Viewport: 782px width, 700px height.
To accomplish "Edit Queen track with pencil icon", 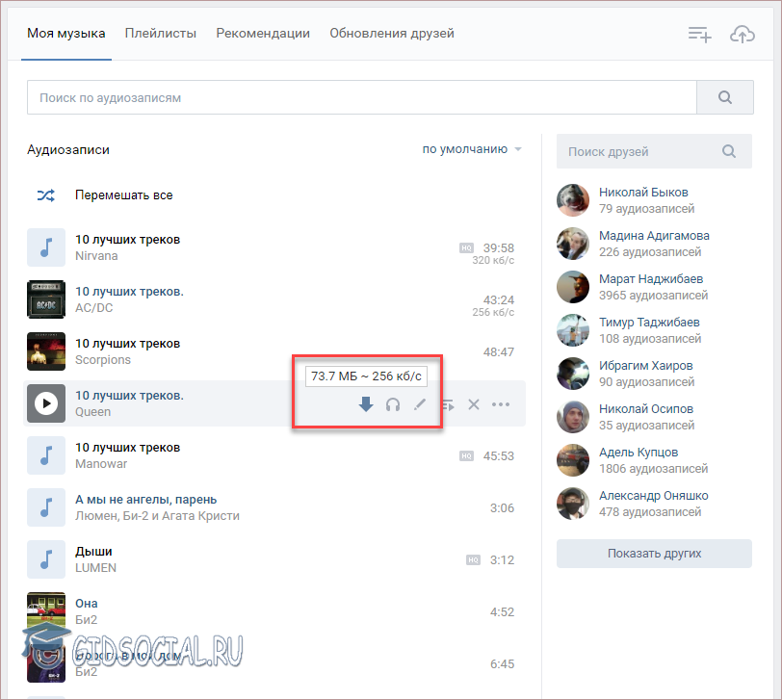I will coord(420,404).
